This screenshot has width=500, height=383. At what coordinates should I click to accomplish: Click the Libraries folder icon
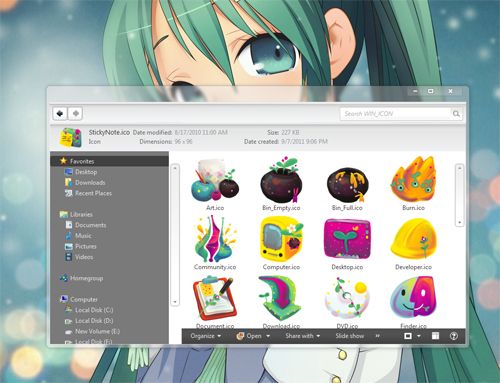(x=63, y=214)
